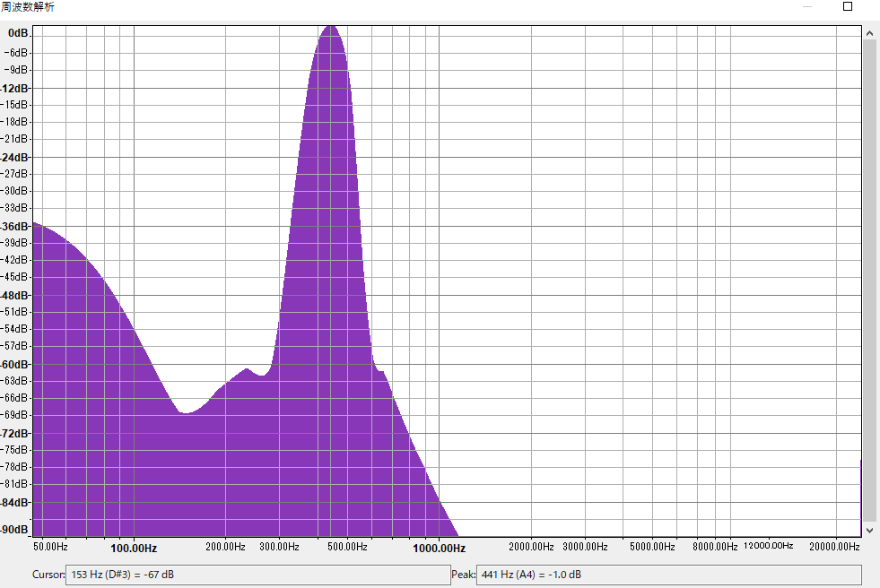Click the minimize window button
This screenshot has width=880, height=588.
pyautogui.click(x=807, y=7)
